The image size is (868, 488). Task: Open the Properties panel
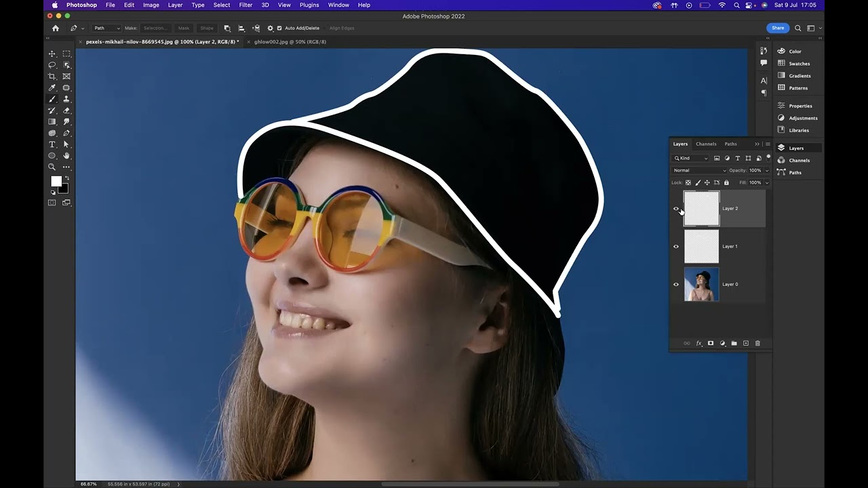click(800, 106)
